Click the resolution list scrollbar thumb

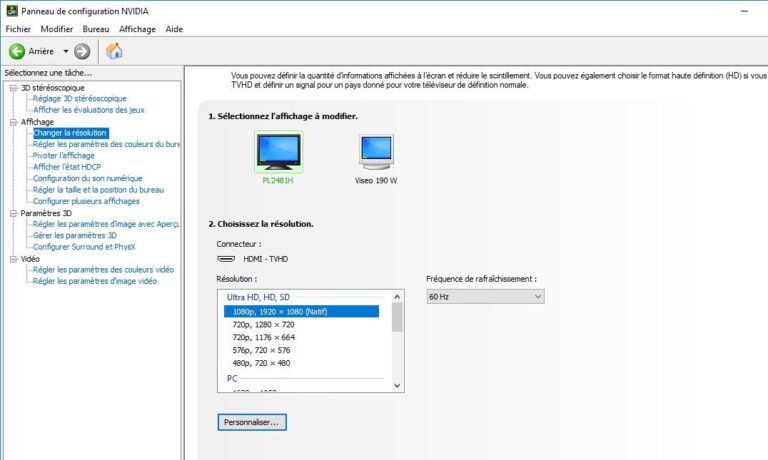[397, 317]
